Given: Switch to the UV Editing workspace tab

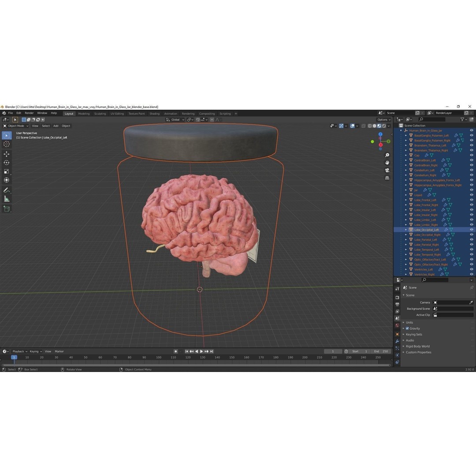Looking at the screenshot, I should tap(117, 114).
